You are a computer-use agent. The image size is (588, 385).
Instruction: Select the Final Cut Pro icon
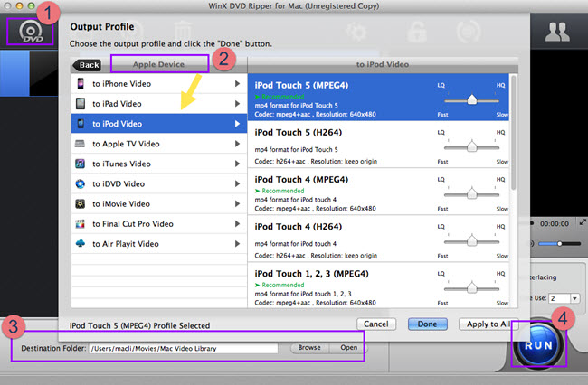point(80,223)
